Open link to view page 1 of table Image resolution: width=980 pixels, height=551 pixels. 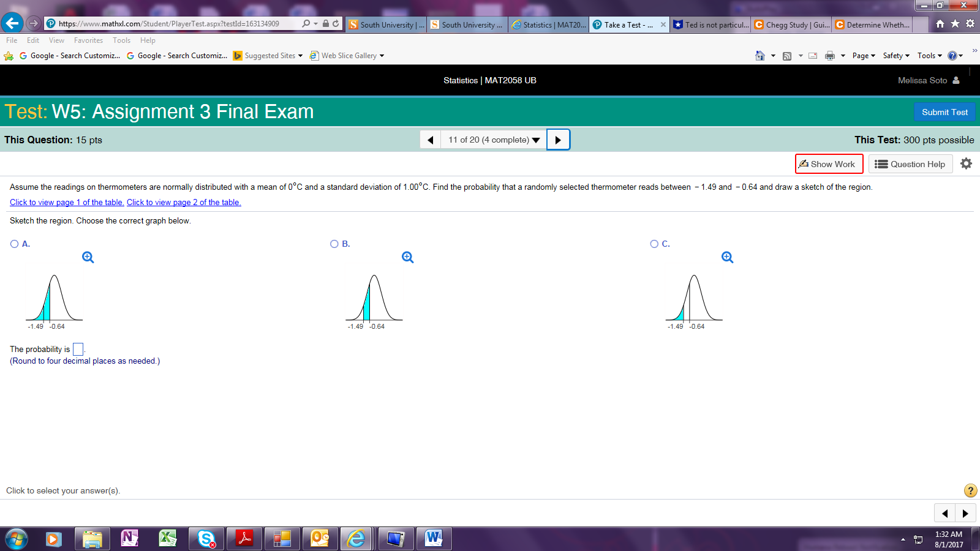tap(67, 203)
